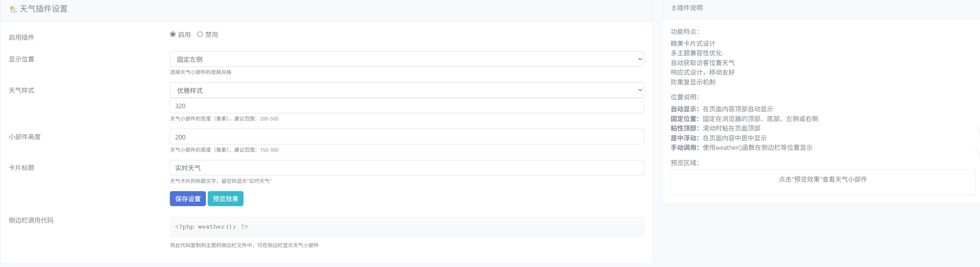This screenshot has height=267, width=980.
Task: Expand the 天气样式 dropdown showing 优雅样式
Action: pos(406,90)
